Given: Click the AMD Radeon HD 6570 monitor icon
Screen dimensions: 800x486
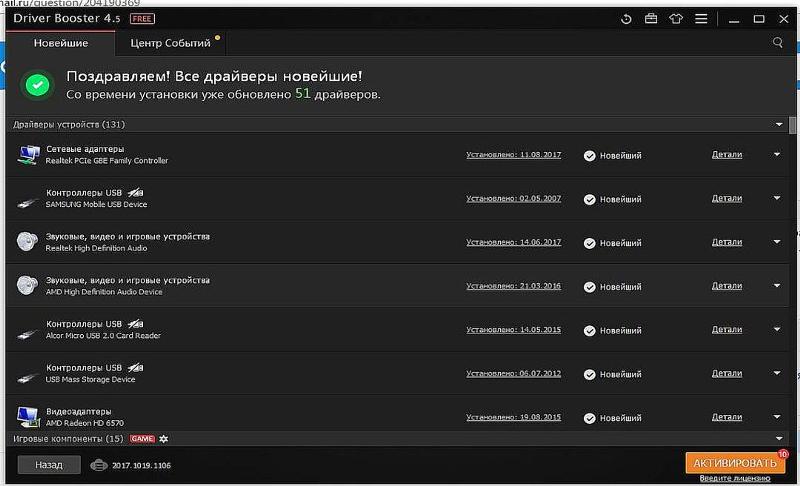Looking at the screenshot, I should 28,416.
